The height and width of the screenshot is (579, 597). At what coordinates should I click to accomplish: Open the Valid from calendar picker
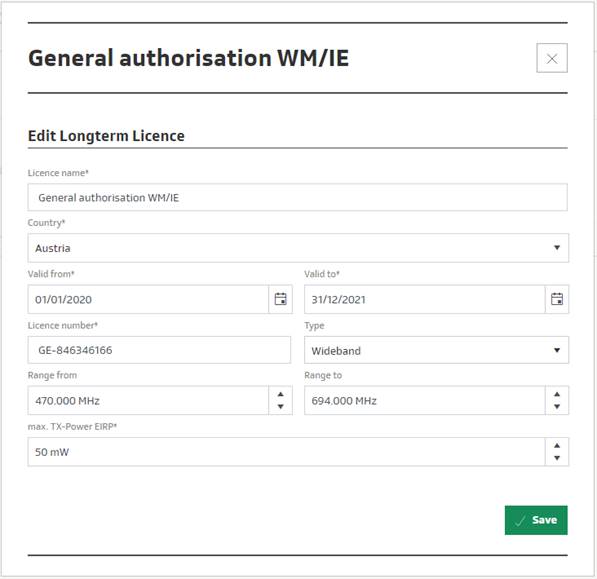281,299
